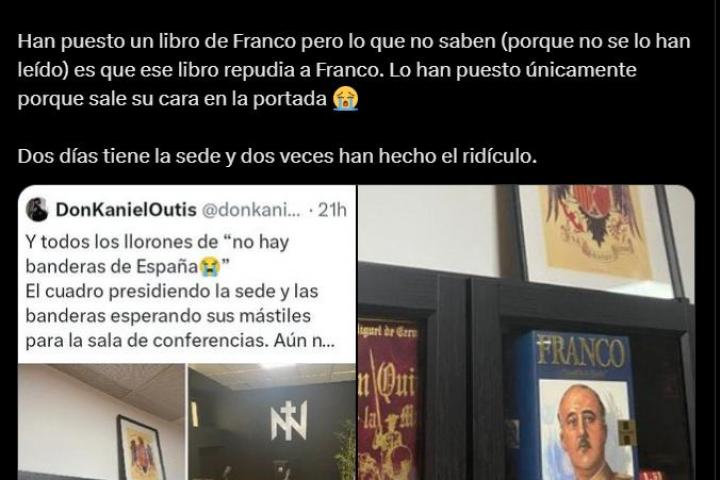Click crying emoji after "banderas de España"
The width and height of the screenshot is (720, 480).
tap(210, 267)
